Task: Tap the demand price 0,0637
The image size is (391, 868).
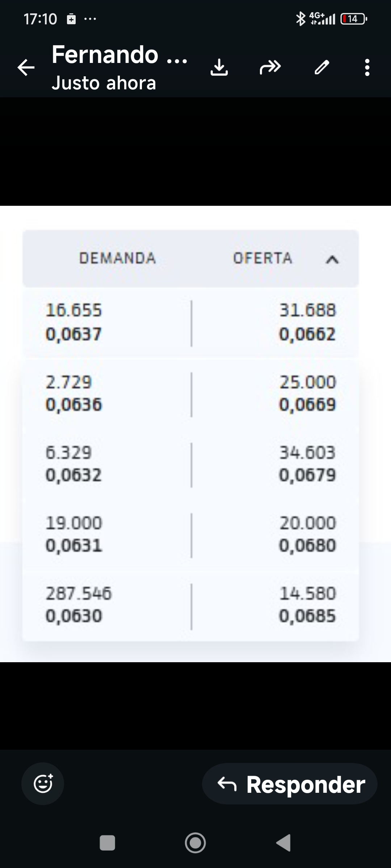Action: 73,334
